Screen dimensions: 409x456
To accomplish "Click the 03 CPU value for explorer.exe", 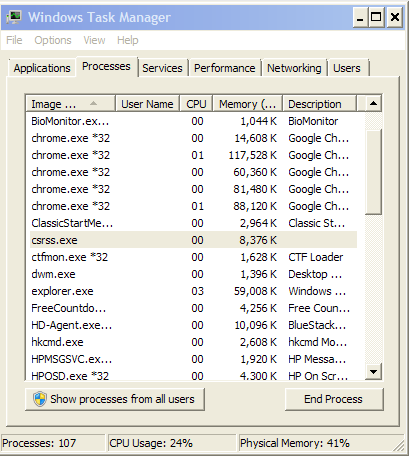I will click(x=197, y=291).
